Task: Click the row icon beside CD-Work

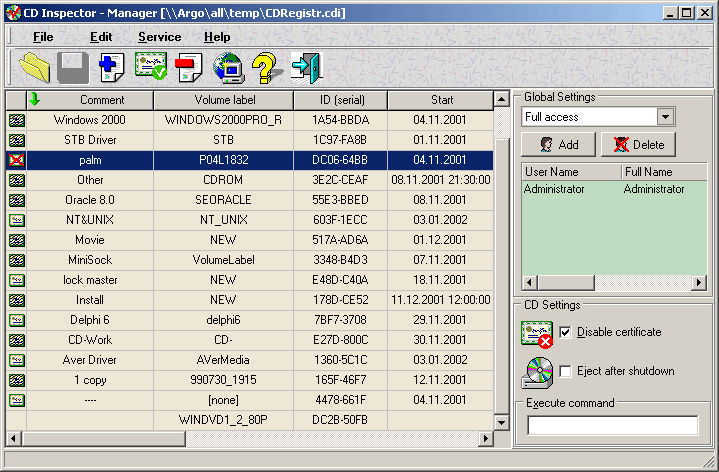Action: coord(17,340)
